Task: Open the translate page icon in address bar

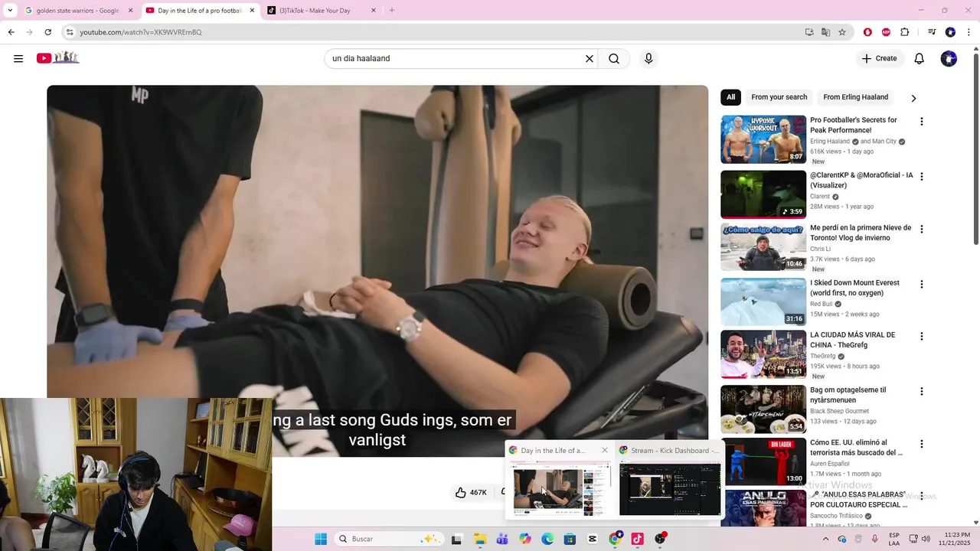Action: 825,32
